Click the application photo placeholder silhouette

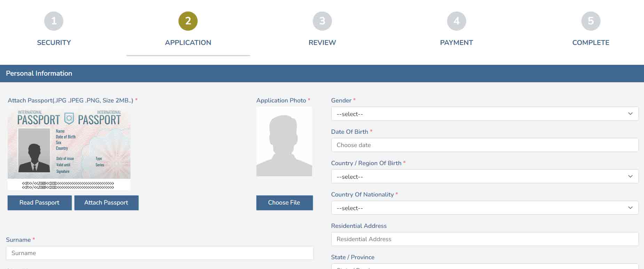pos(284,141)
